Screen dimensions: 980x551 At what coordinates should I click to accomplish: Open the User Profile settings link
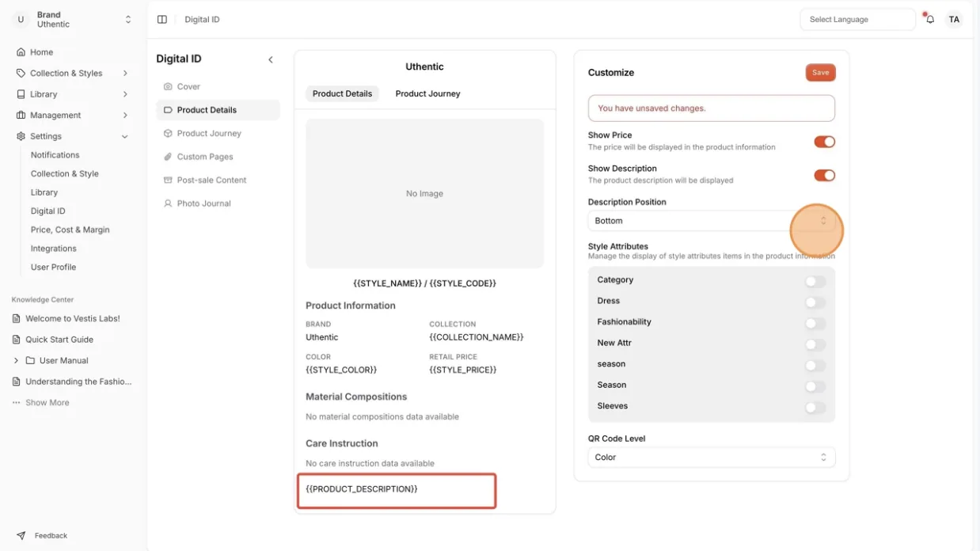[x=54, y=267]
